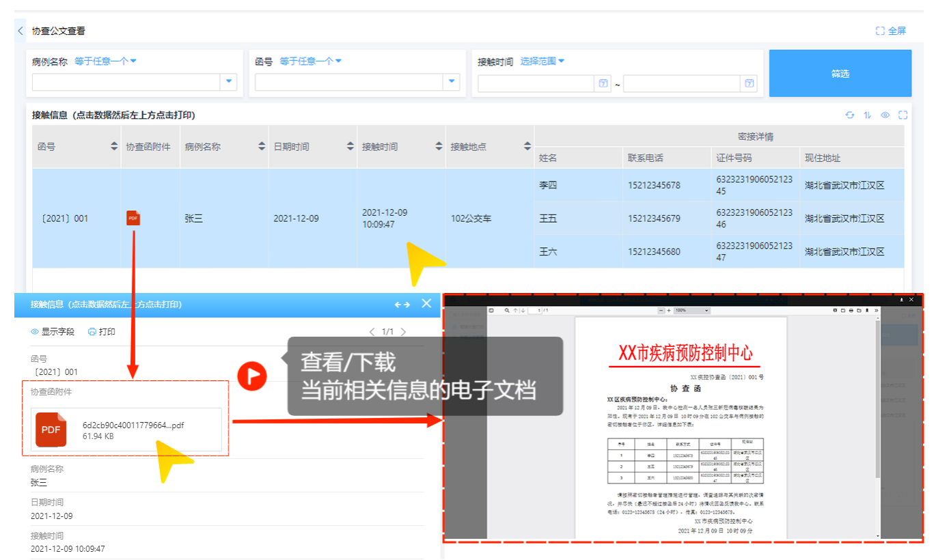Click the PDF attachment icon in table row
Screen dimensions: 934x560
[x=133, y=218]
